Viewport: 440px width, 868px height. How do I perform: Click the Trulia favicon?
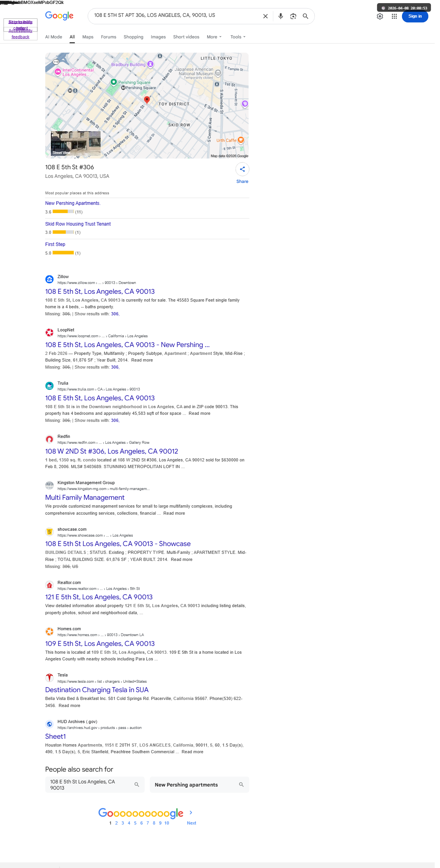coord(49,386)
